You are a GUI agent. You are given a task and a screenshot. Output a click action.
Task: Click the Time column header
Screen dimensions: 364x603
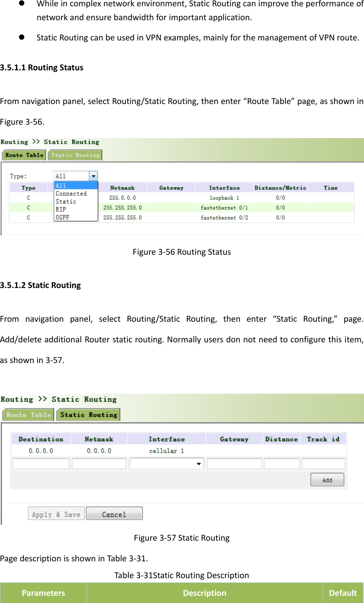(x=331, y=188)
